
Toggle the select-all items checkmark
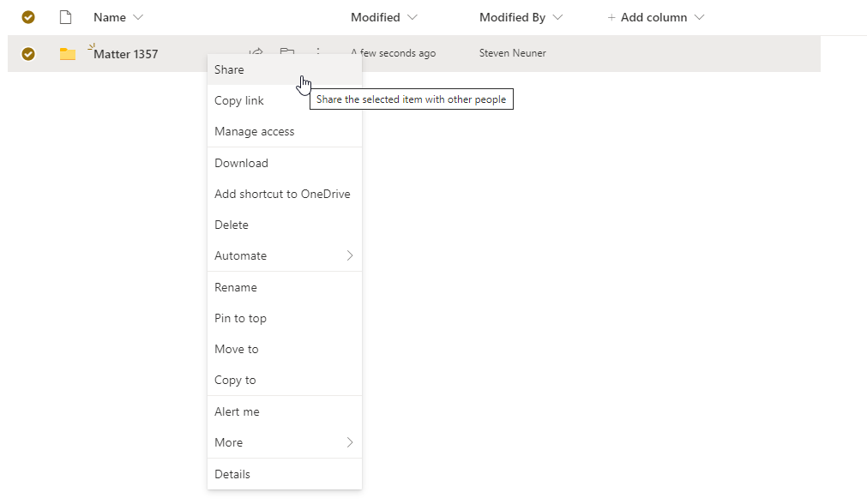click(28, 18)
